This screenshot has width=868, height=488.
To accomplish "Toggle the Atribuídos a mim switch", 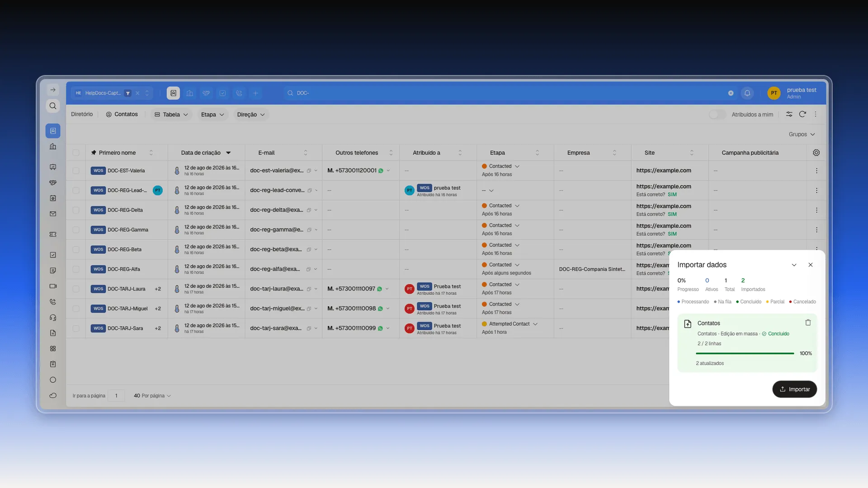I will pyautogui.click(x=717, y=114).
